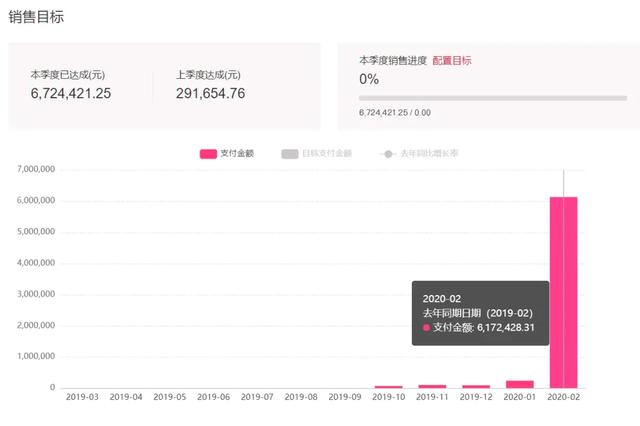Click the 2019-12 bar
This screenshot has width=640, height=426.
point(476,386)
